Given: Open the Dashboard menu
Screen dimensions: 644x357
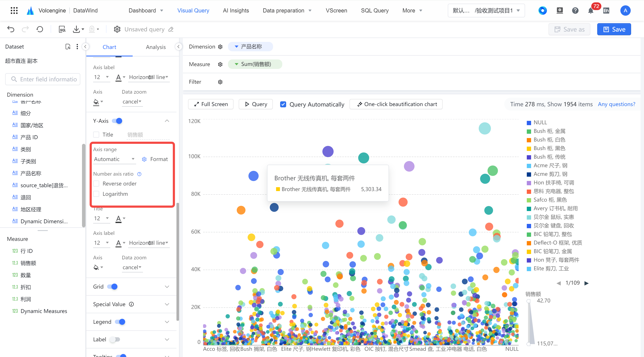Looking at the screenshot, I should click(x=146, y=11).
